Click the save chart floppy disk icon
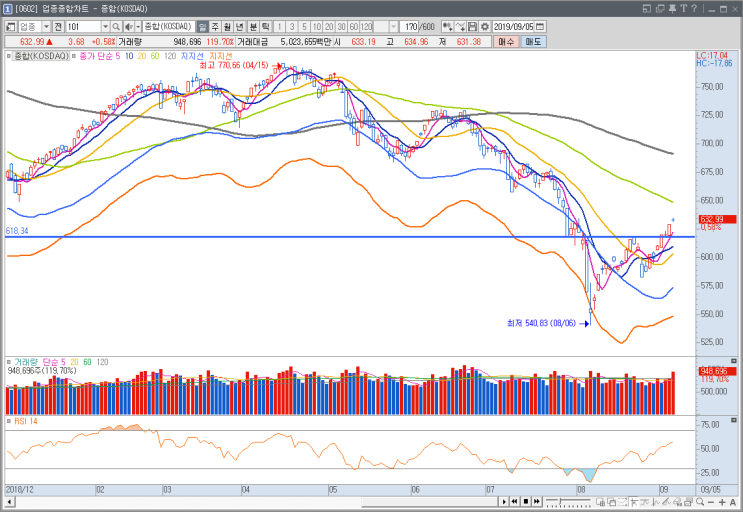This screenshot has height=512, width=743. tap(472, 27)
